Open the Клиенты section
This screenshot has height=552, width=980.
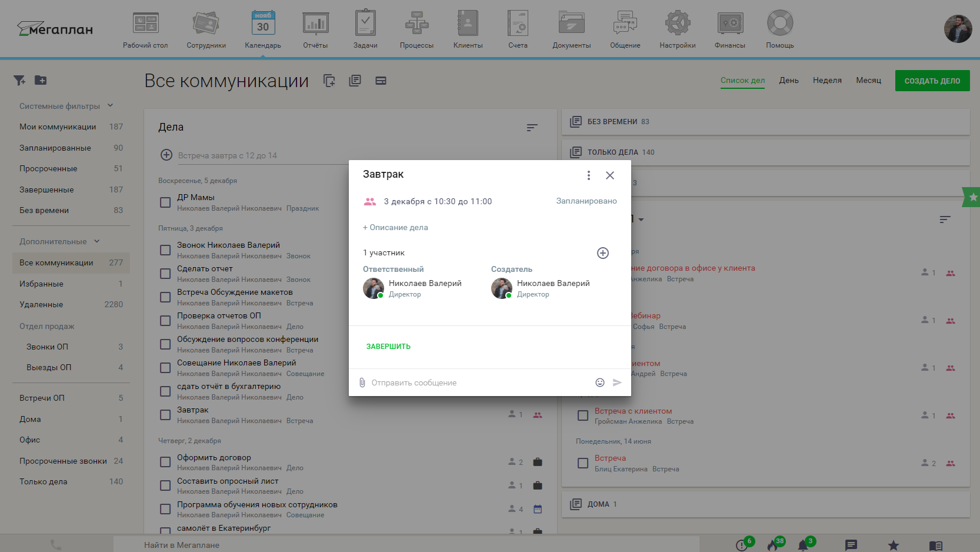[468, 29]
